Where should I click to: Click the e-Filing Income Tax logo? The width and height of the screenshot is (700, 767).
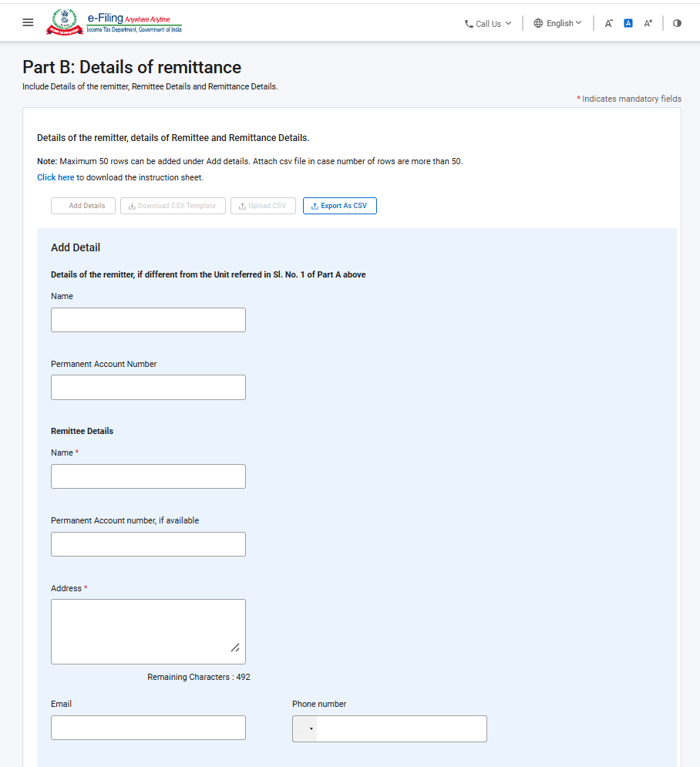[x=114, y=22]
